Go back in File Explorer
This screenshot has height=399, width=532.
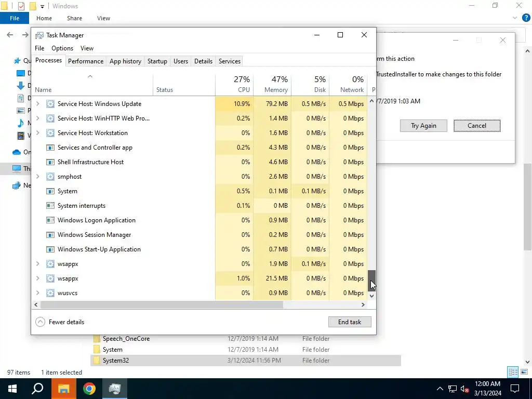pos(10,35)
